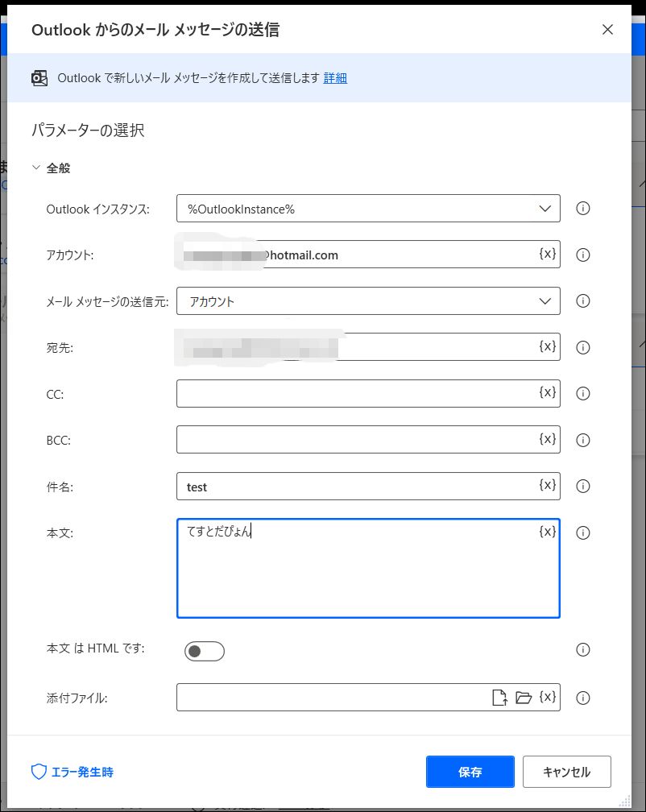646x812 pixels.
Task: Click the shield icon beside エラー発生時
Action: tap(39, 772)
